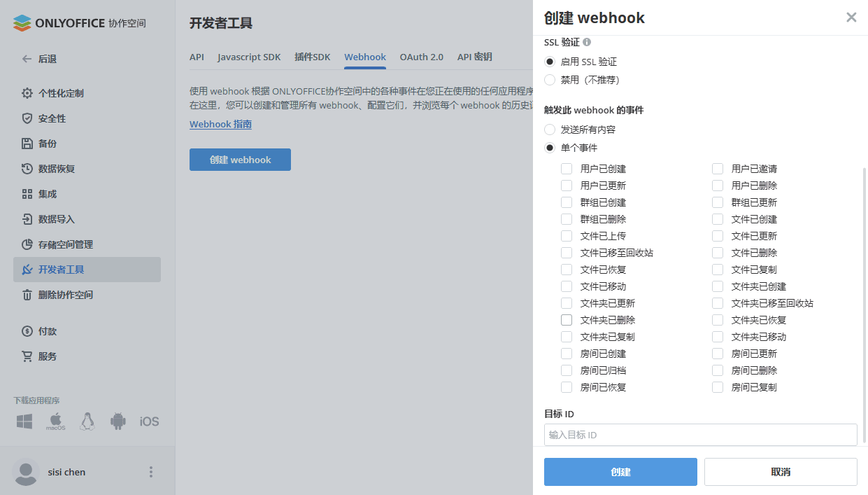The width and height of the screenshot is (868, 495).
Task: Select the Webhook tab
Action: click(365, 57)
